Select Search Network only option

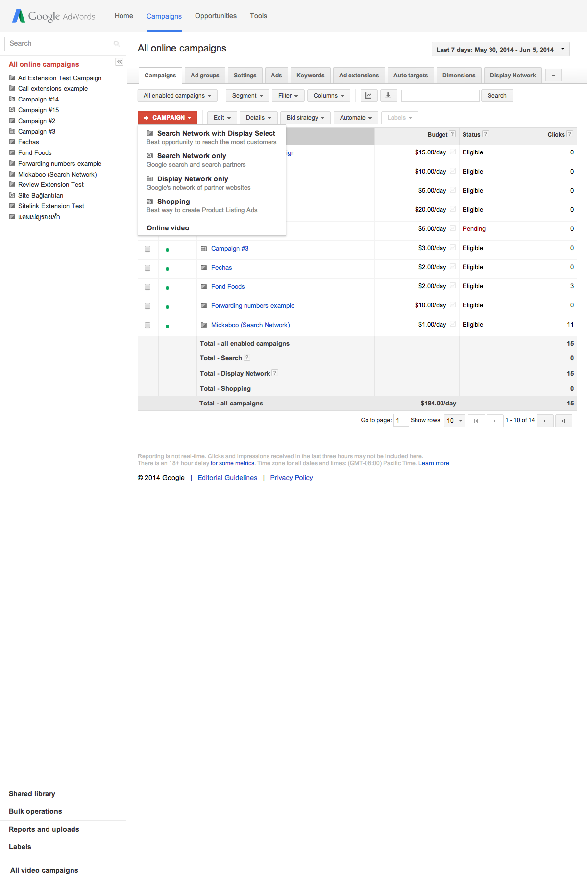[212, 160]
